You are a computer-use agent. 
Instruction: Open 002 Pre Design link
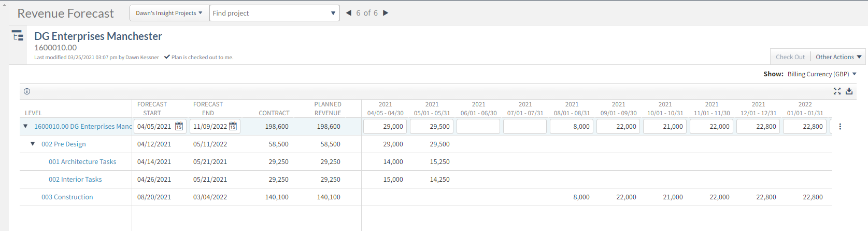[x=64, y=144]
